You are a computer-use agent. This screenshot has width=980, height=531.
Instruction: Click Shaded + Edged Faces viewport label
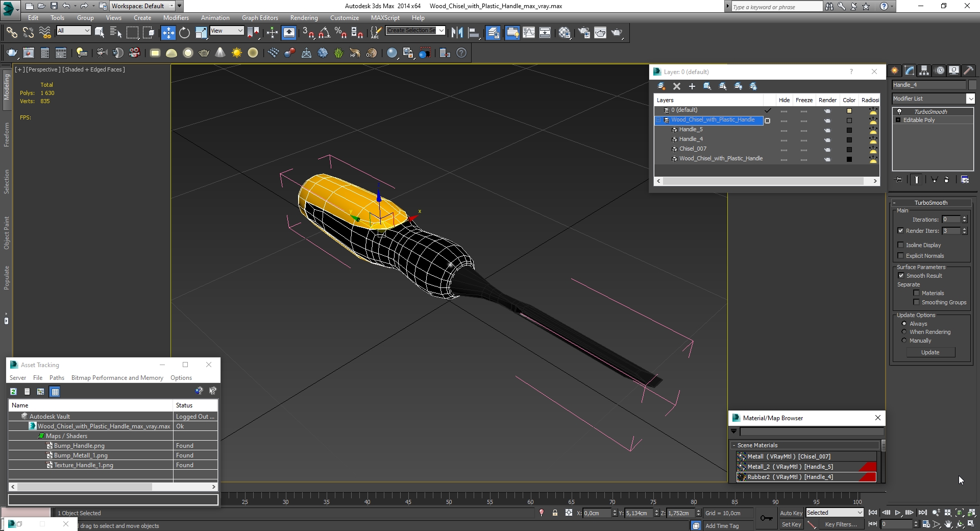tap(93, 69)
